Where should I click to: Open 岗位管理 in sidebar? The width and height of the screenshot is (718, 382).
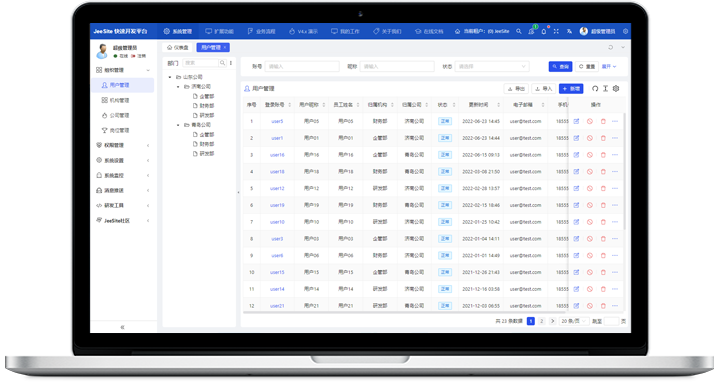(123, 131)
